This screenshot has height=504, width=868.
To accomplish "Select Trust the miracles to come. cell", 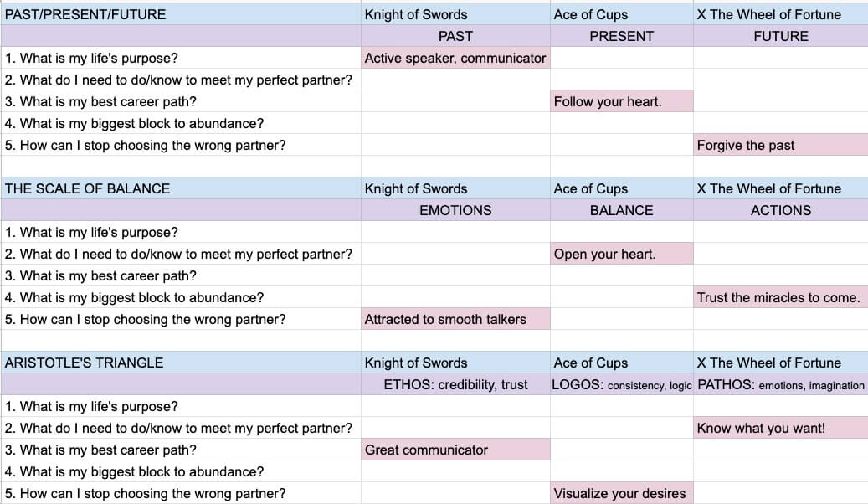I will point(780,297).
